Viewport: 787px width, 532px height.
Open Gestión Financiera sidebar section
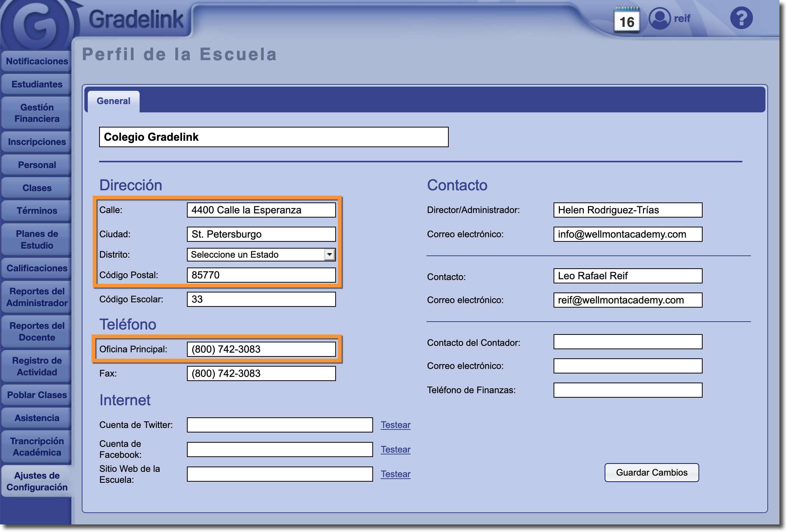pyautogui.click(x=37, y=113)
